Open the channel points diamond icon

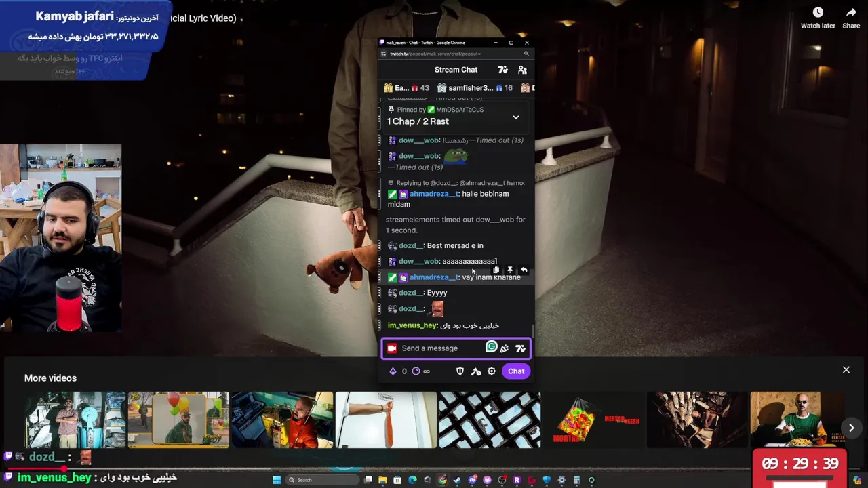[393, 371]
